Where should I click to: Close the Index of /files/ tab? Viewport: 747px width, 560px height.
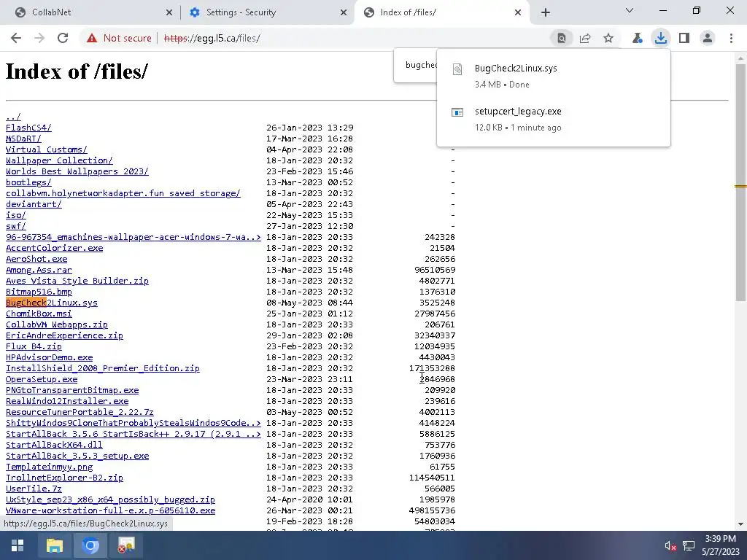coord(518,12)
